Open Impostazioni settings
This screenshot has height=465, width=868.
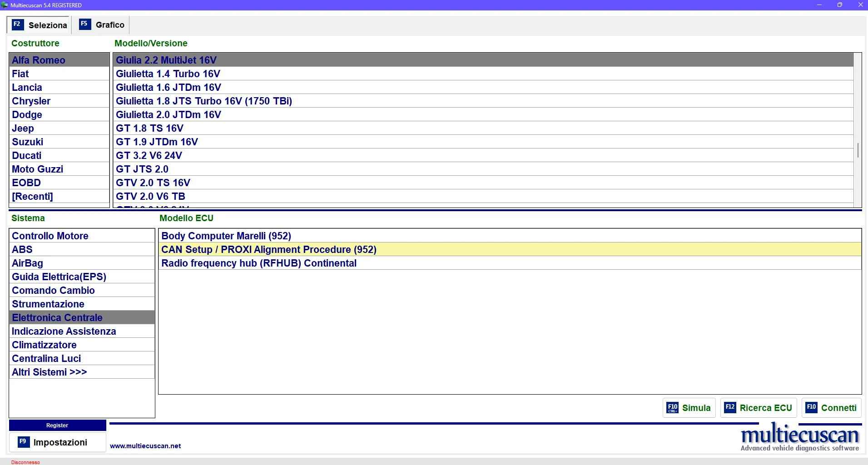pos(58,442)
